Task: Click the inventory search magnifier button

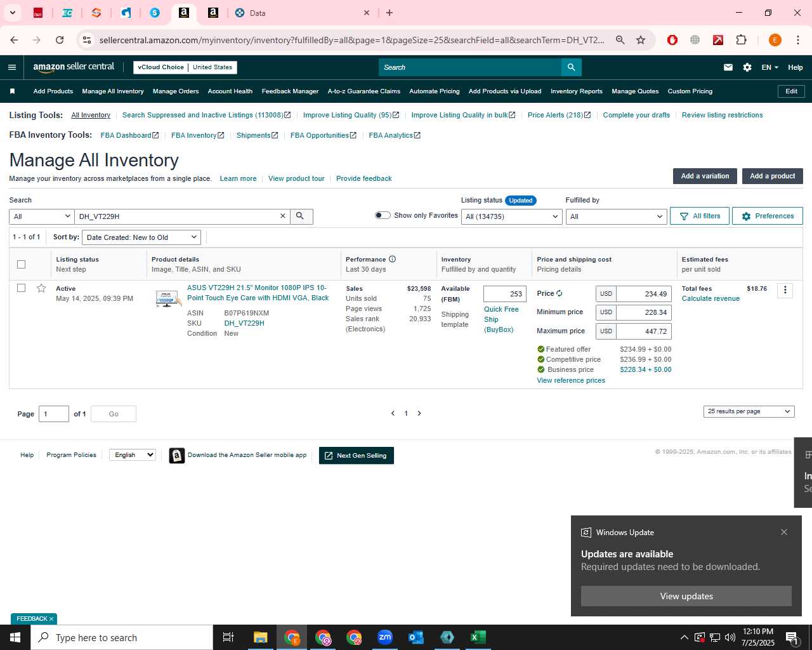Action: pyautogui.click(x=301, y=216)
